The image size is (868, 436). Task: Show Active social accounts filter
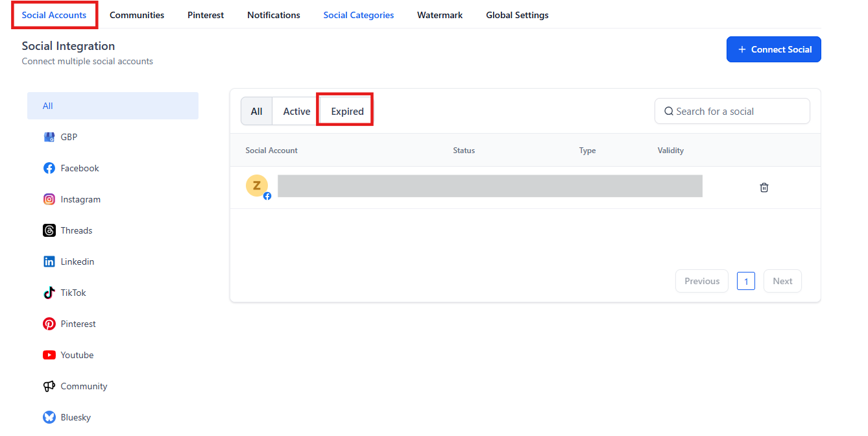click(296, 112)
